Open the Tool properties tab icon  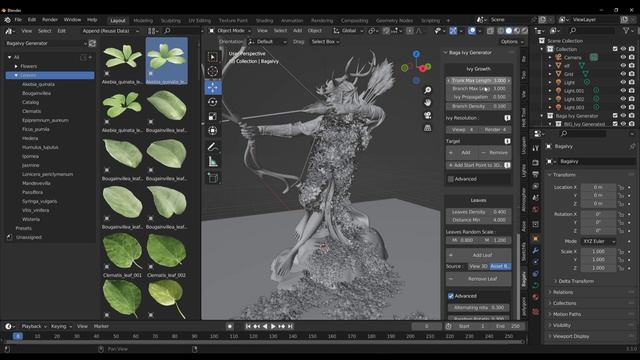coord(536,148)
